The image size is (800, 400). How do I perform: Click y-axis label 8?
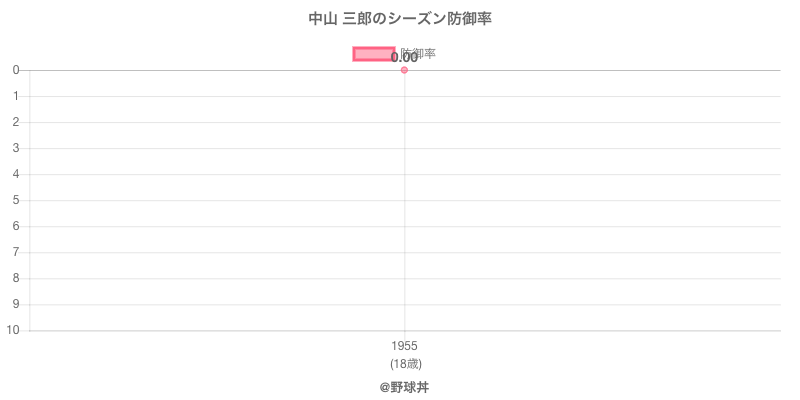coord(16,278)
